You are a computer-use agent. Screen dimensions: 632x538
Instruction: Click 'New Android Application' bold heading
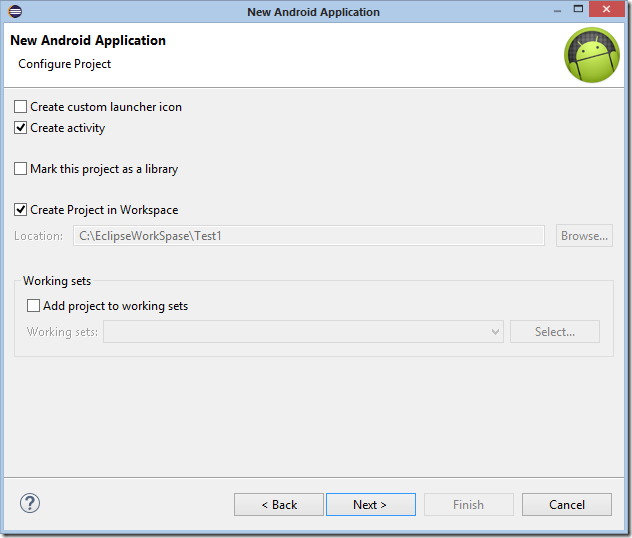pos(88,40)
